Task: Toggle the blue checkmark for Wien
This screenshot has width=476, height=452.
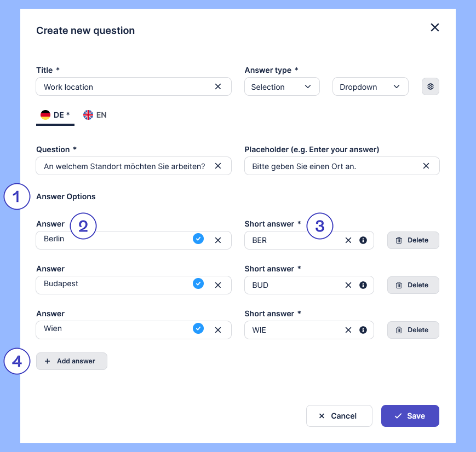Action: pos(198,328)
